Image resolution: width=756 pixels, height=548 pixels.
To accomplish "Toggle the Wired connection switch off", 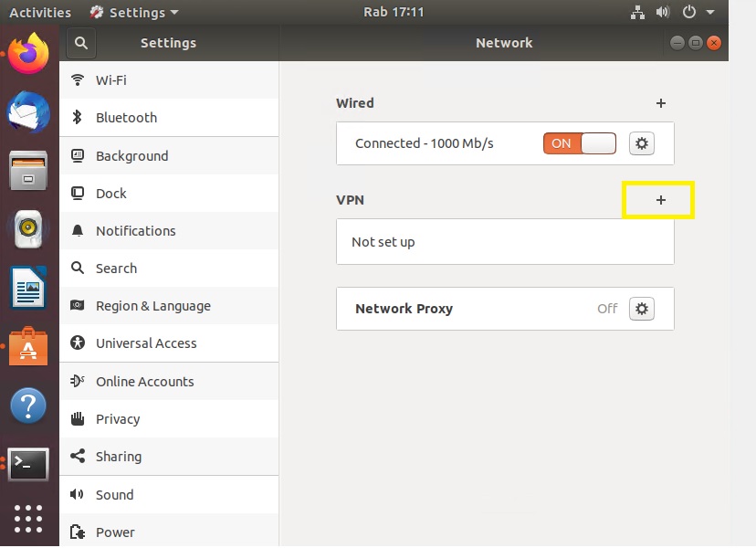I will 580,143.
